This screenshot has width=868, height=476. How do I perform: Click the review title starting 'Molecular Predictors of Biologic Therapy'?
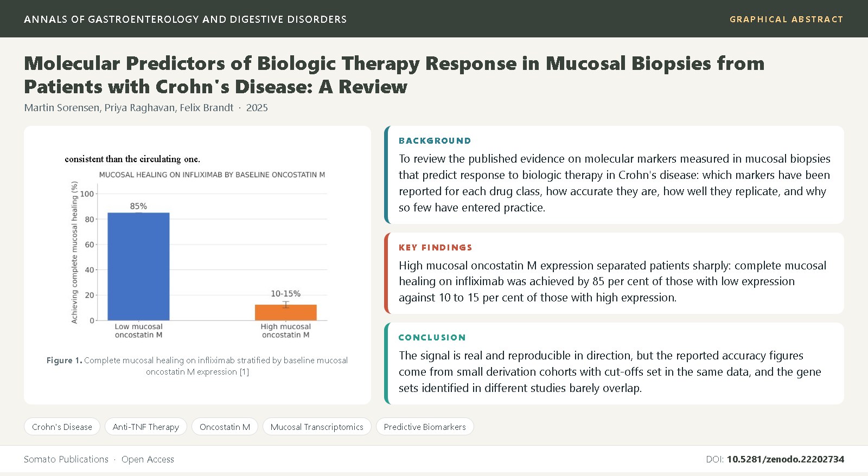pyautogui.click(x=394, y=75)
